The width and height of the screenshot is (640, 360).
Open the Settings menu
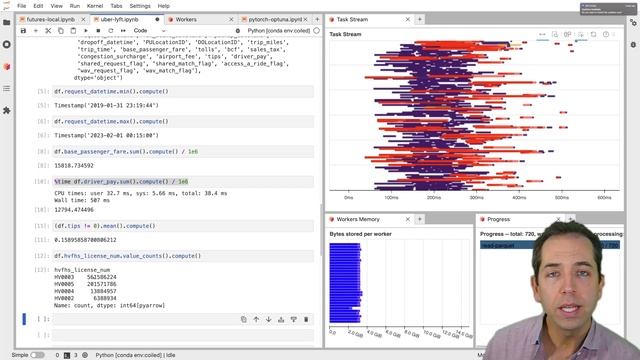140,6
